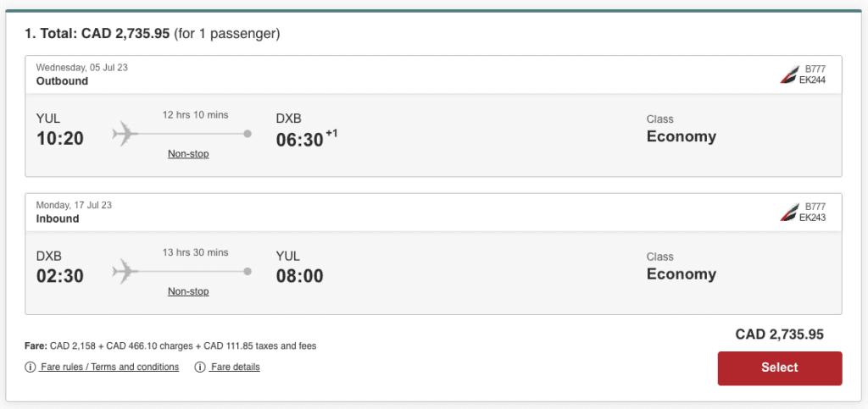Open Fare rules / Terms and conditions
Image resolution: width=868 pixels, height=409 pixels.
pos(109,367)
